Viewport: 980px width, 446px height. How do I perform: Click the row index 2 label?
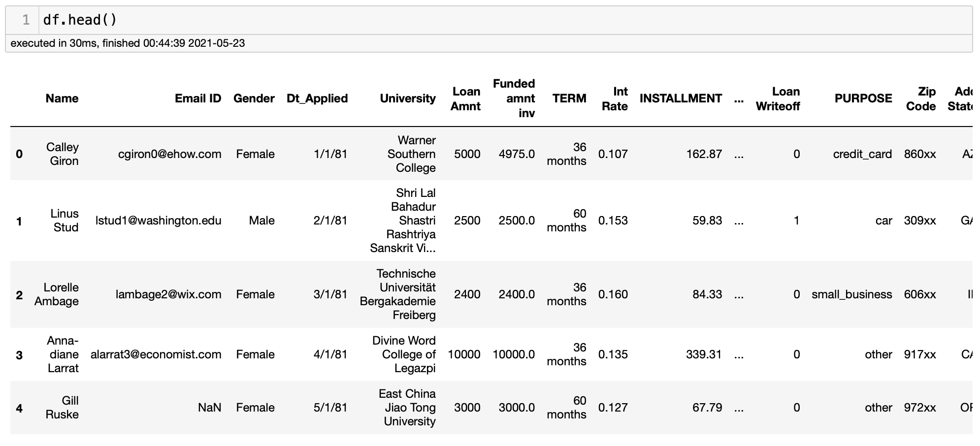pos(19,295)
